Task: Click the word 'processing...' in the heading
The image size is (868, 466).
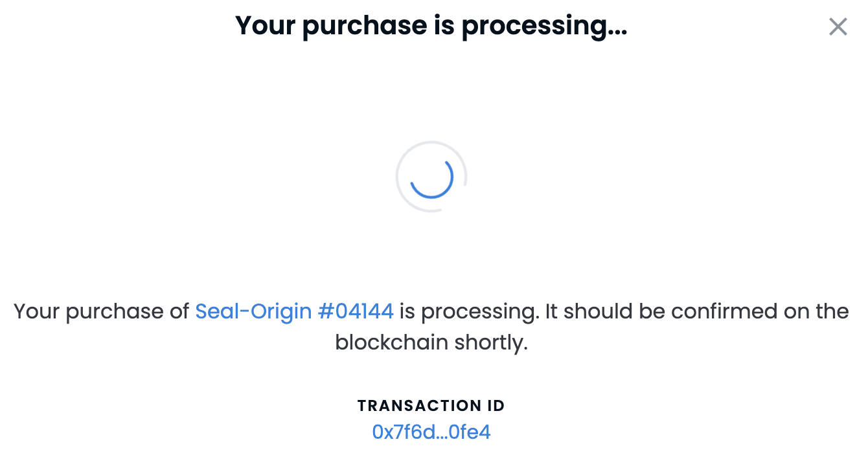Action: 544,25
